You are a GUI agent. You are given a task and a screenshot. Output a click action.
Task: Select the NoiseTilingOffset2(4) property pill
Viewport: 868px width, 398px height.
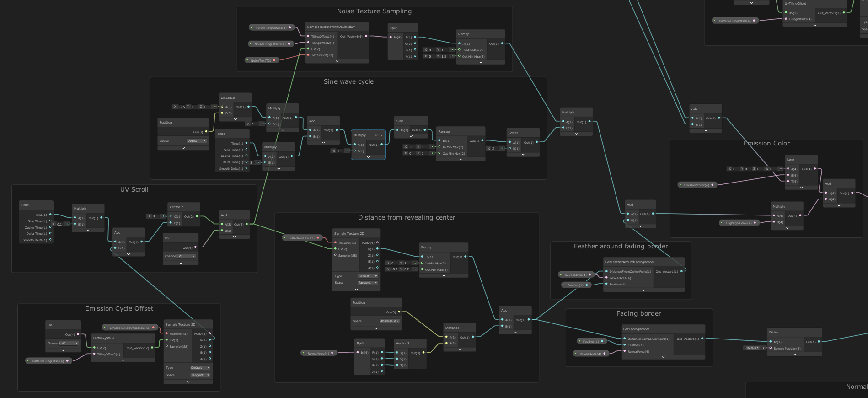(271, 44)
